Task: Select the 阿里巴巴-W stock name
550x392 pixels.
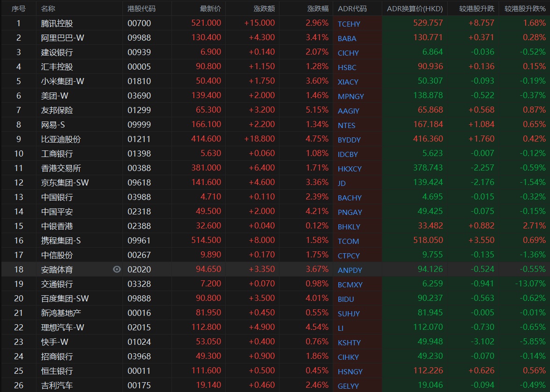Action: tap(63, 37)
